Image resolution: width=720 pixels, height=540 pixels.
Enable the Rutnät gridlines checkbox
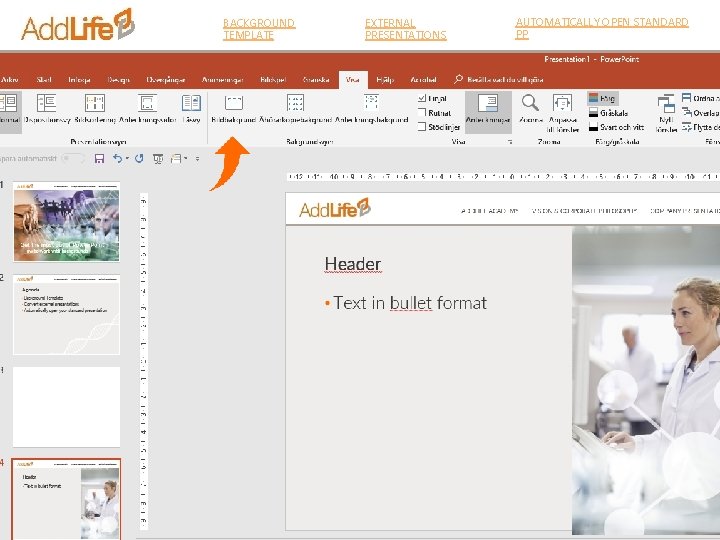422,112
